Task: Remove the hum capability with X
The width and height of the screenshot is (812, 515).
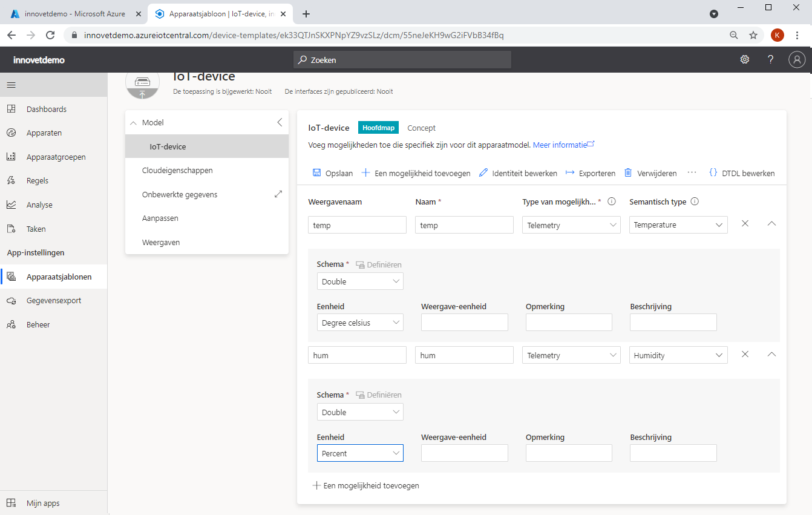Action: coord(745,354)
